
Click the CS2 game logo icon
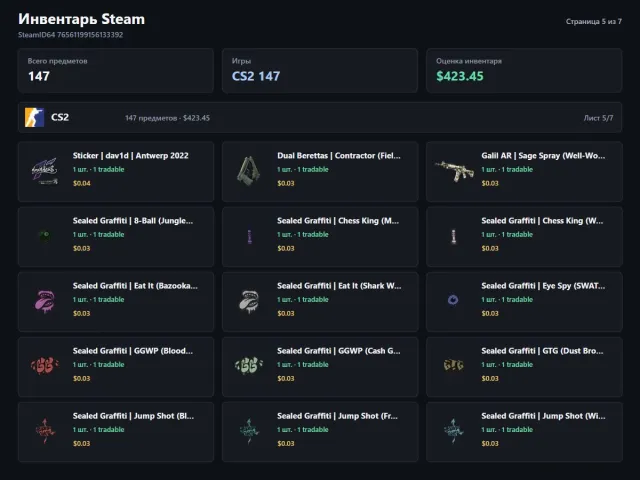point(34,118)
